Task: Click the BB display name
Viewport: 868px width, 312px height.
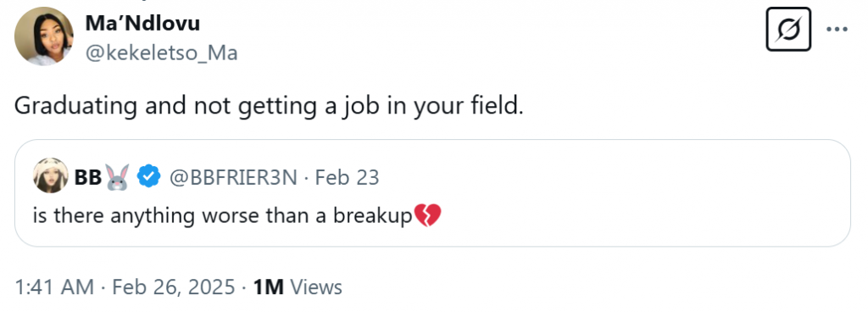Action: [x=87, y=177]
